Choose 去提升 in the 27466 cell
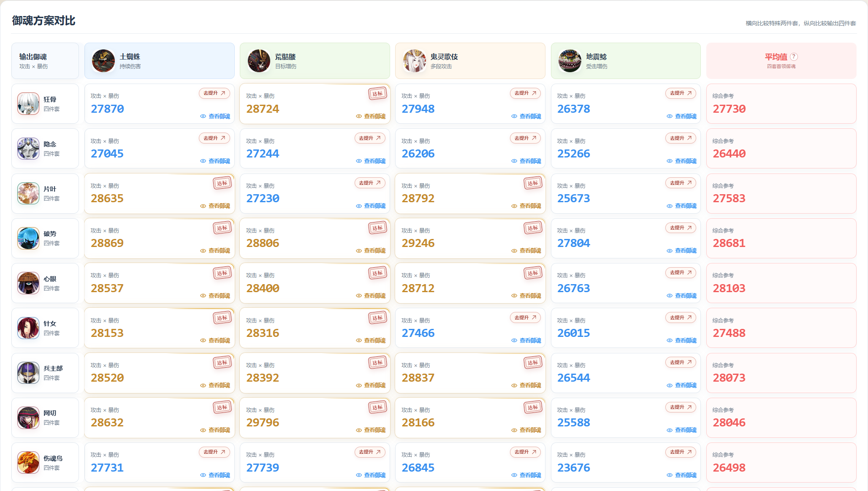868x491 pixels. click(x=526, y=317)
